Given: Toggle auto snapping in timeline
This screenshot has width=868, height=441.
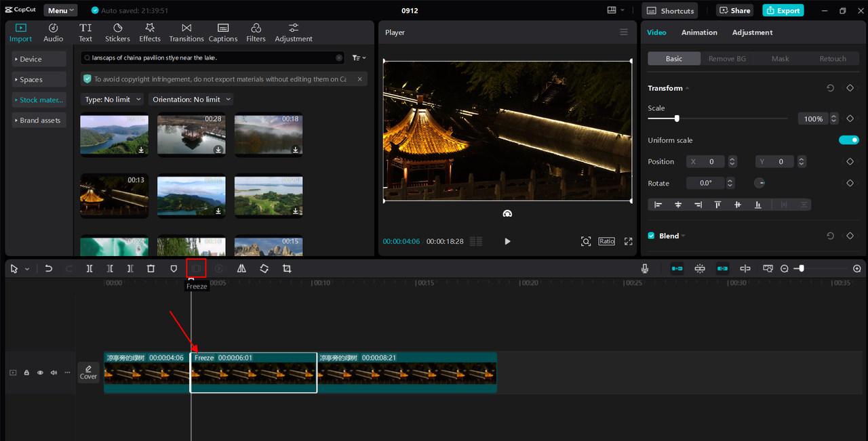Looking at the screenshot, I should (x=700, y=269).
